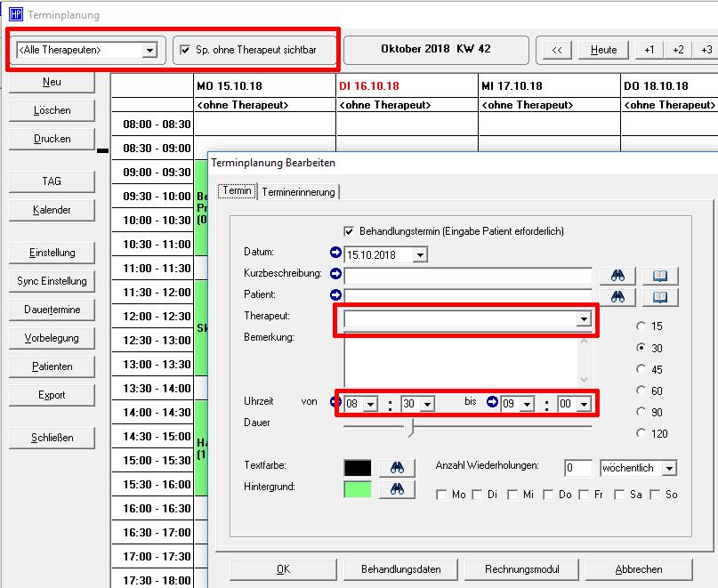This screenshot has width=718, height=588.
Task: Open the Alle Therapeuten dropdown
Action: (x=149, y=51)
